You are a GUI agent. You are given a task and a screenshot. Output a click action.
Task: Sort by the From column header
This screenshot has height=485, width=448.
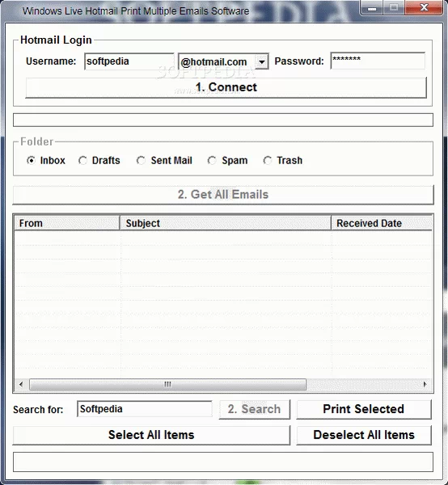(67, 223)
